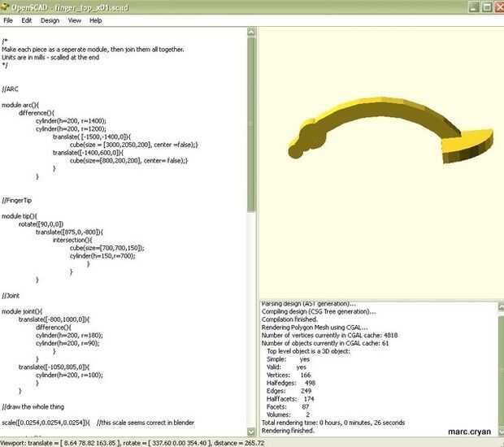Click the 'Vertices: 166' console line
Screen dimensions: 504x447
[289, 375]
